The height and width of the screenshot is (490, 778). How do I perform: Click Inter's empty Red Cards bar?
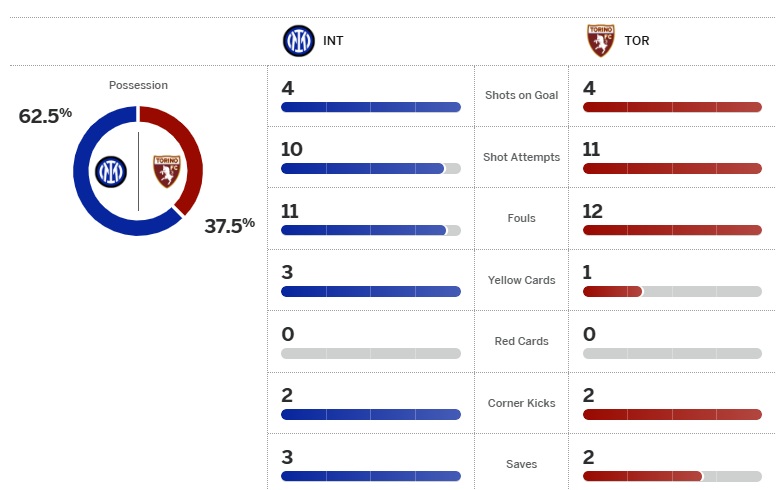(x=371, y=353)
